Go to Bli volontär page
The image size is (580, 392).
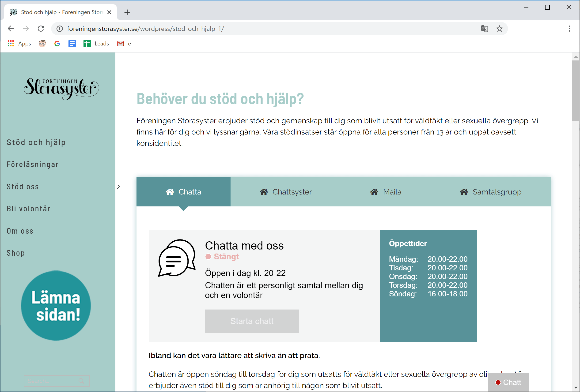29,209
